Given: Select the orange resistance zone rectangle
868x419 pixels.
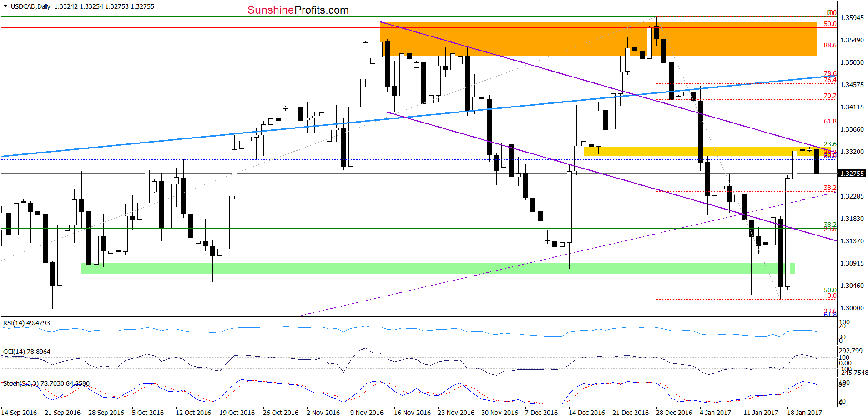Looking at the screenshot, I should pyautogui.click(x=598, y=39).
